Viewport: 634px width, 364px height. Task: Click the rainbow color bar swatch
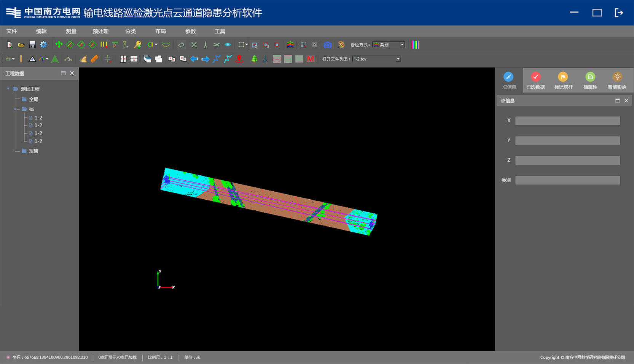point(416,45)
